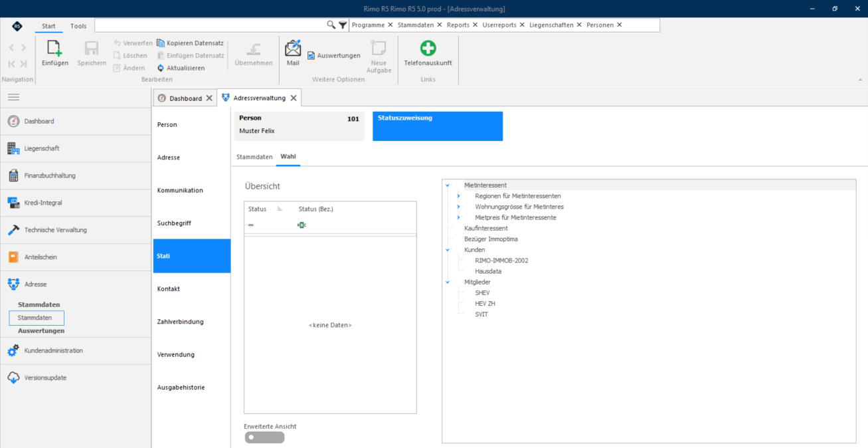Toggle the hamburger sidebar menu
The width and height of the screenshot is (868, 448).
coord(13,97)
